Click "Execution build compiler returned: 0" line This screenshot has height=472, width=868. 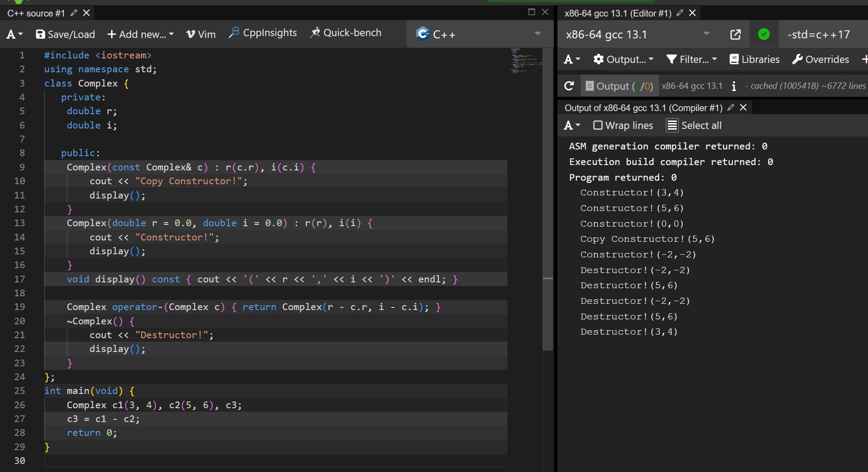(x=671, y=162)
